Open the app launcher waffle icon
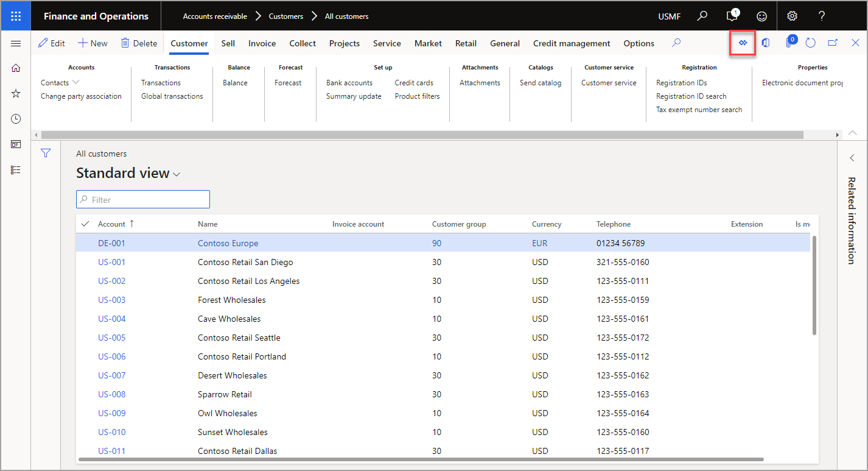868x471 pixels. tap(16, 16)
